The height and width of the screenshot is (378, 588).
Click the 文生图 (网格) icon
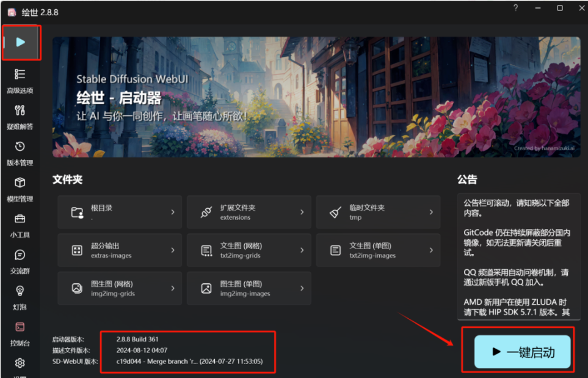click(206, 250)
